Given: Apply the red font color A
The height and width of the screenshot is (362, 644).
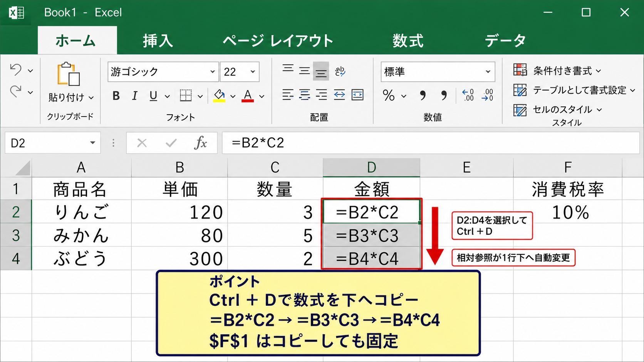Looking at the screenshot, I should click(x=248, y=95).
